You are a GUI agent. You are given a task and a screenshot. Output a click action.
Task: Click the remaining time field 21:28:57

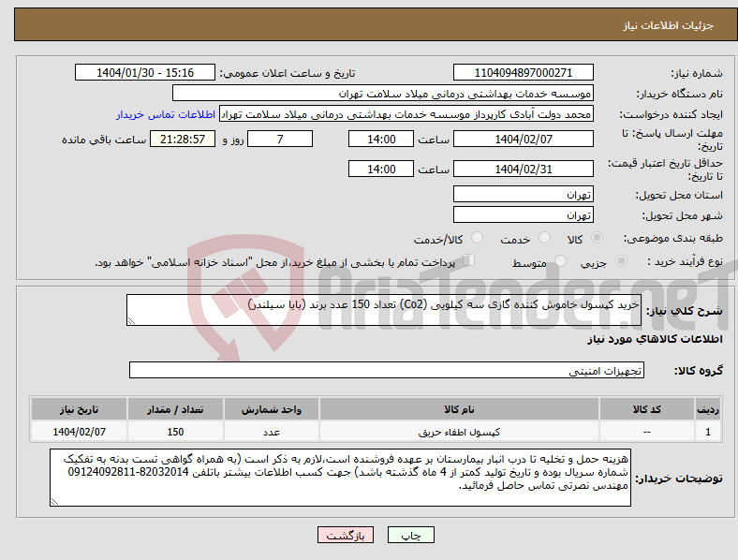point(183,140)
